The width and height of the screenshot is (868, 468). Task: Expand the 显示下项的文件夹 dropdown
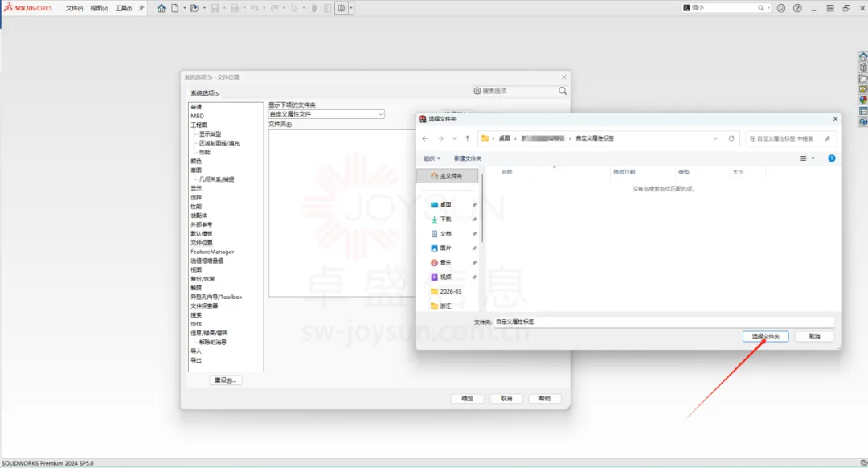tap(380, 114)
